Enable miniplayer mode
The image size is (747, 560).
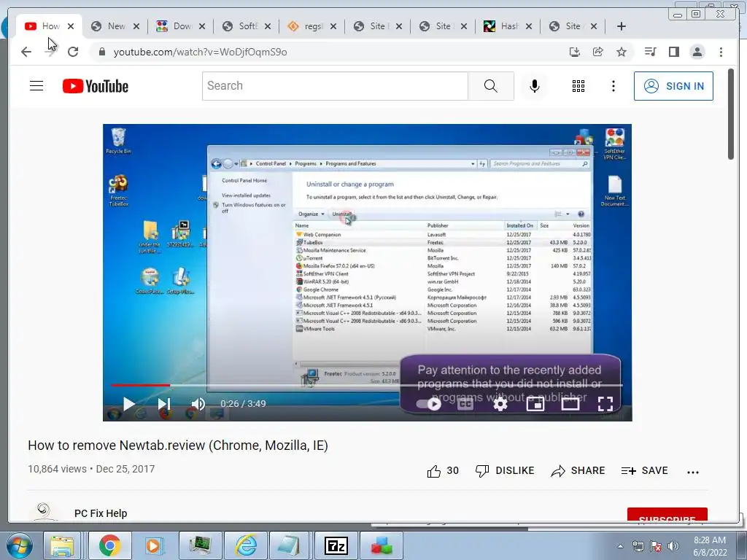tap(535, 404)
